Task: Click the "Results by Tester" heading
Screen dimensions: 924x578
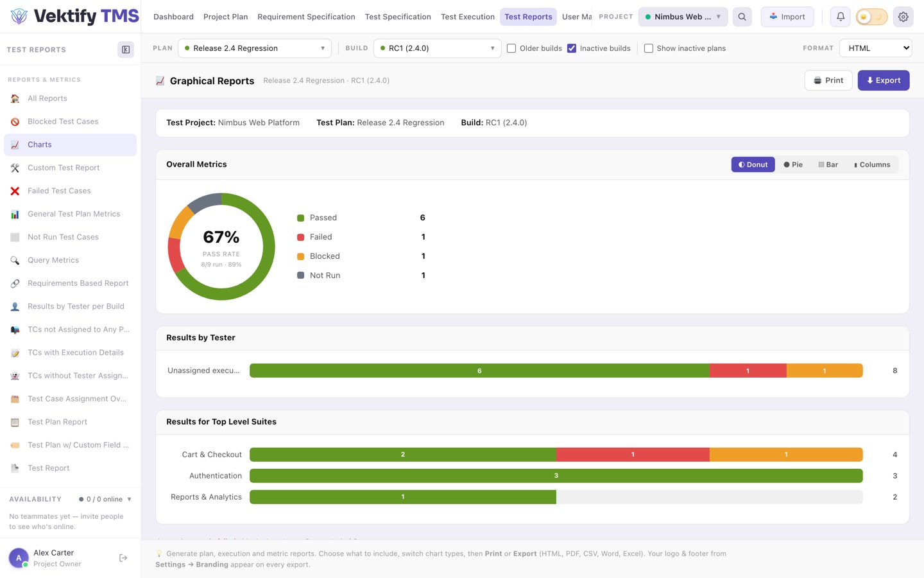Action: pos(201,338)
